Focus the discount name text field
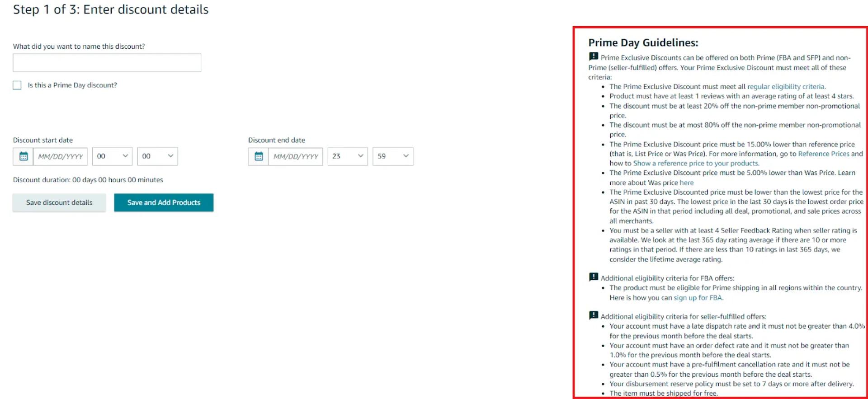This screenshot has width=868, height=399. (x=107, y=63)
